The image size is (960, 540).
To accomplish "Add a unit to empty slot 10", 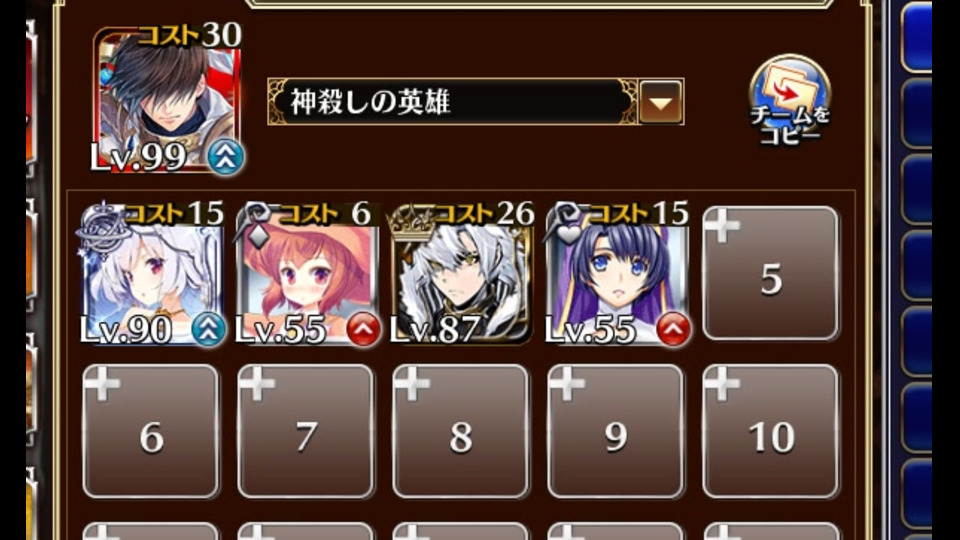I will (771, 431).
